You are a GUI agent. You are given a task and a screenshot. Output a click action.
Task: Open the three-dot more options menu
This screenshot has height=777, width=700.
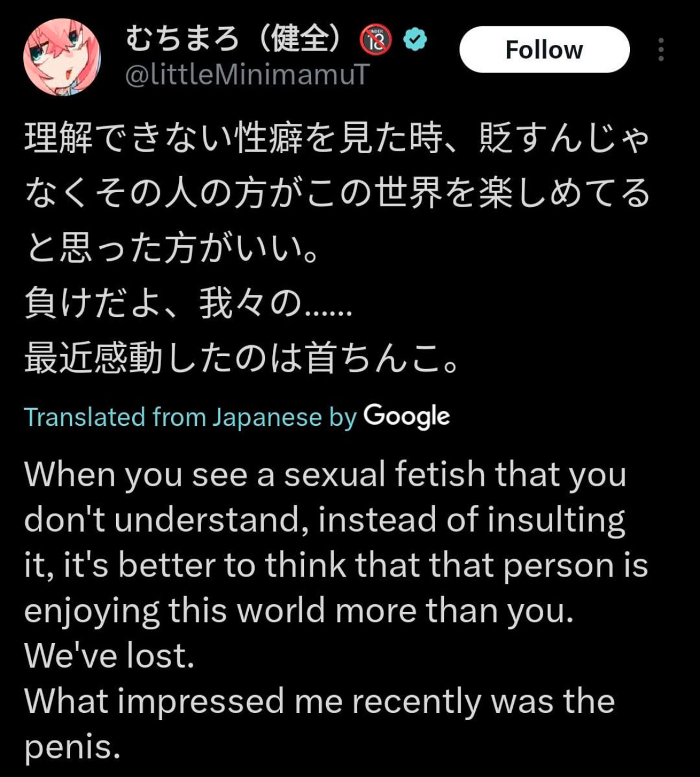click(x=661, y=50)
